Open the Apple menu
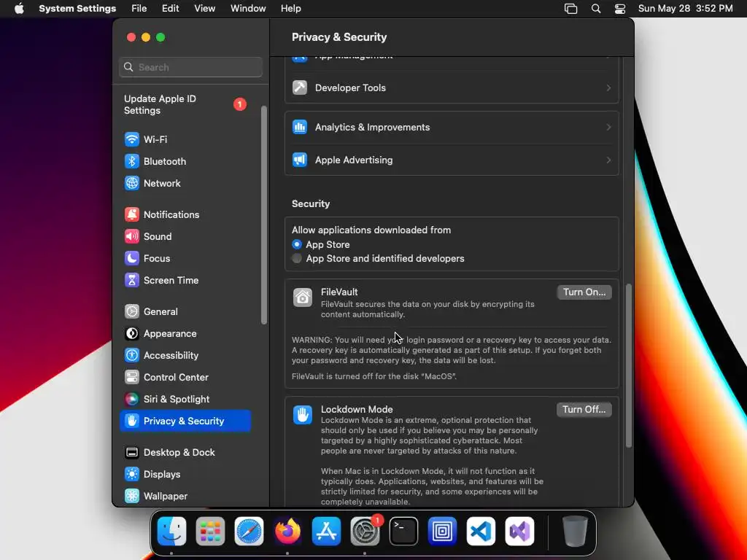 click(19, 9)
